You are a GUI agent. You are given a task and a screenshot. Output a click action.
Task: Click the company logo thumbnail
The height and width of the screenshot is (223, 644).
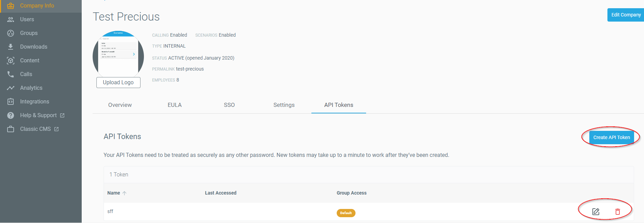[x=118, y=54]
